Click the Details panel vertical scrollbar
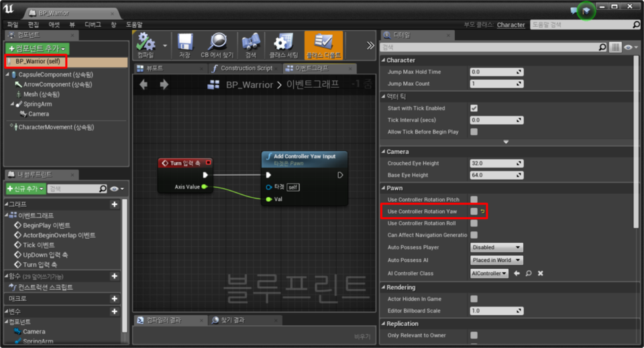 point(636,141)
